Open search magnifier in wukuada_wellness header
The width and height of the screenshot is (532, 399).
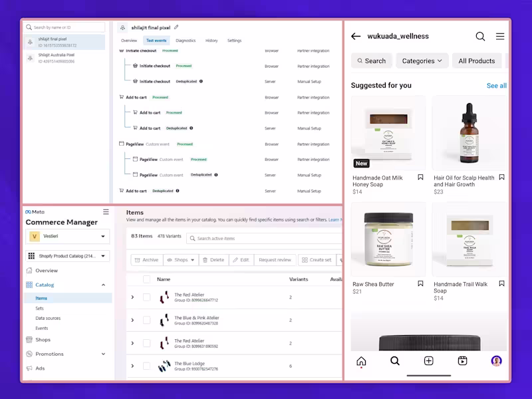480,37
